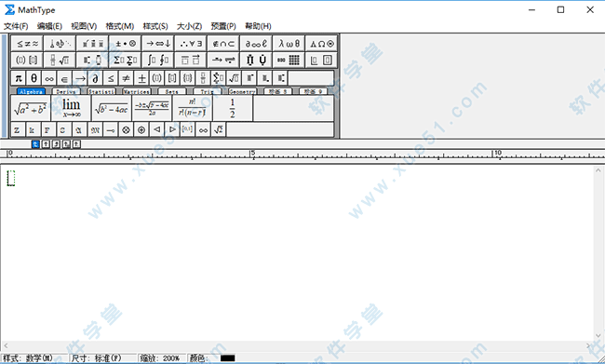Insert the right triangle symbol
The image size is (605, 364).
(x=172, y=129)
